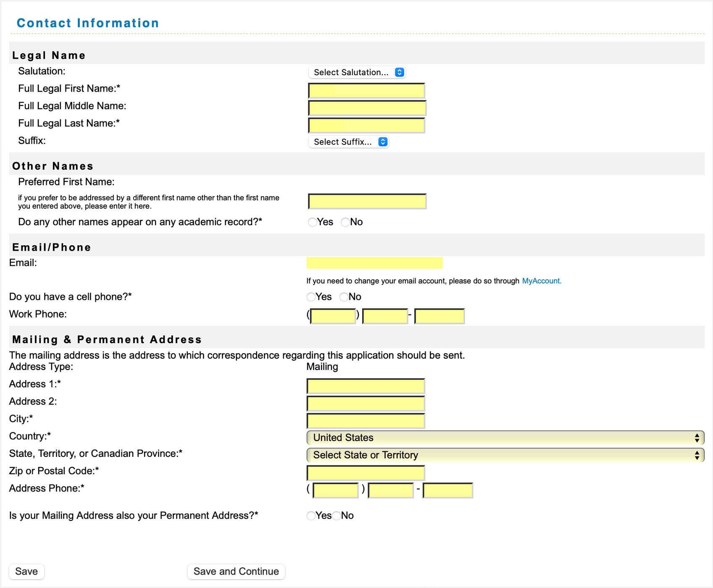Viewport: 713px width, 588px height.
Task: Click the Address 1 field
Action: coord(365,385)
